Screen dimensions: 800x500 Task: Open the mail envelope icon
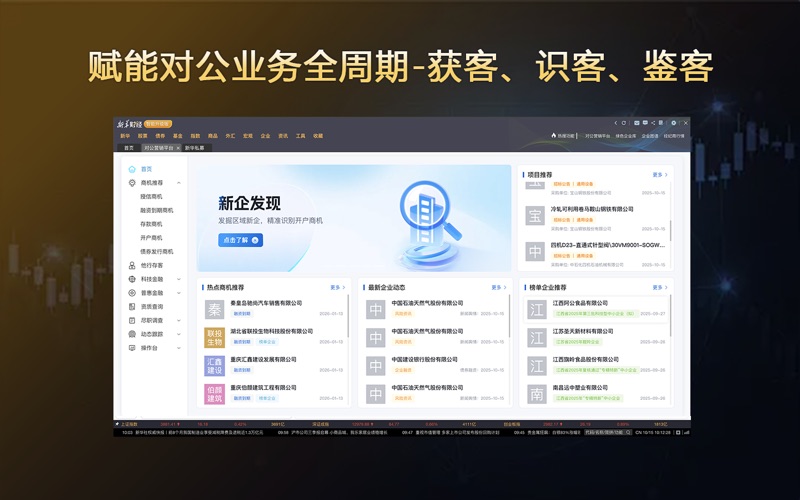[x=637, y=123]
